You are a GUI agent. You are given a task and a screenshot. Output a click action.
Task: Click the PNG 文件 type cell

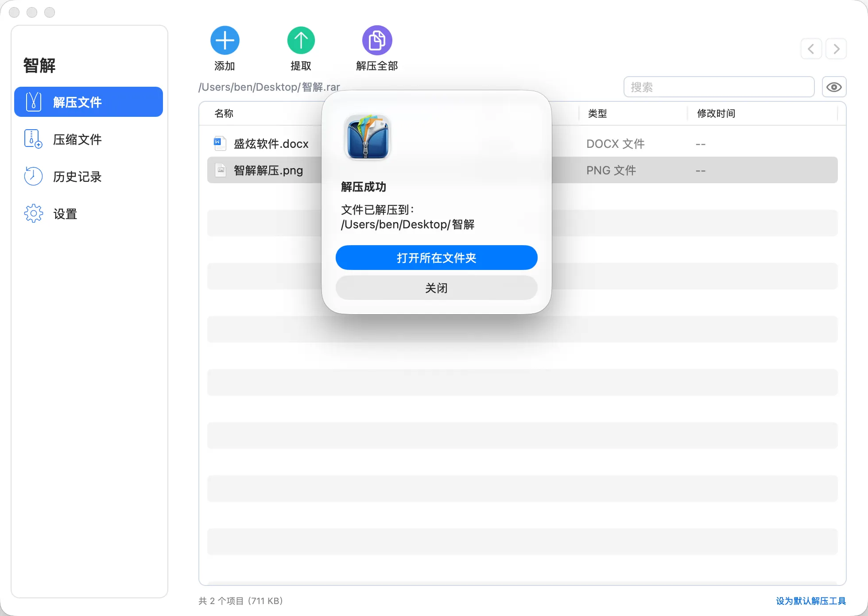pos(611,170)
